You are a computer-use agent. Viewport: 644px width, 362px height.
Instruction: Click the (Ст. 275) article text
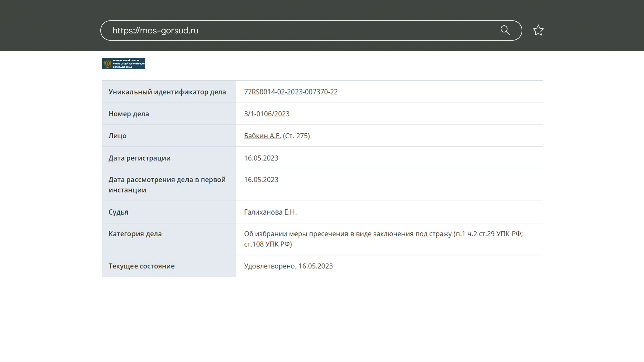(x=296, y=136)
